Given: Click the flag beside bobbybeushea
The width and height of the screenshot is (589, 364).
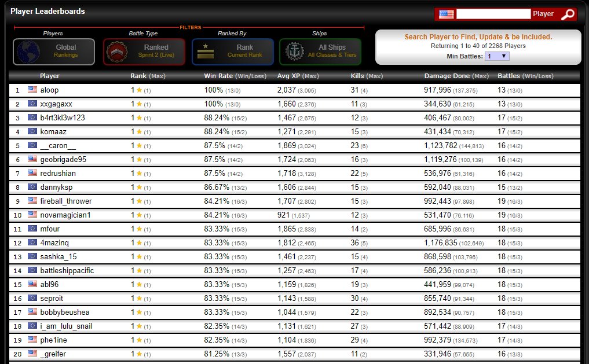Looking at the screenshot, I should tap(32, 312).
